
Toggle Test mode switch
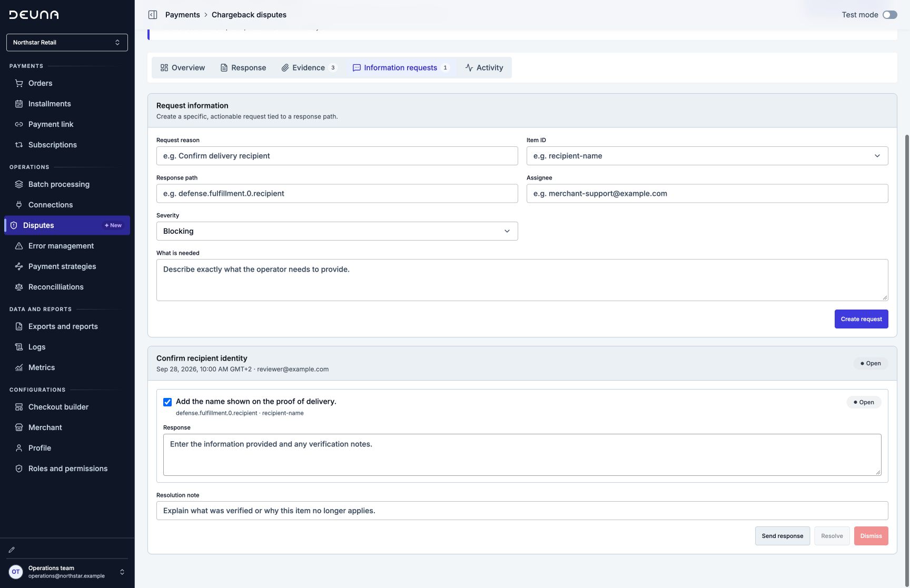pos(890,15)
